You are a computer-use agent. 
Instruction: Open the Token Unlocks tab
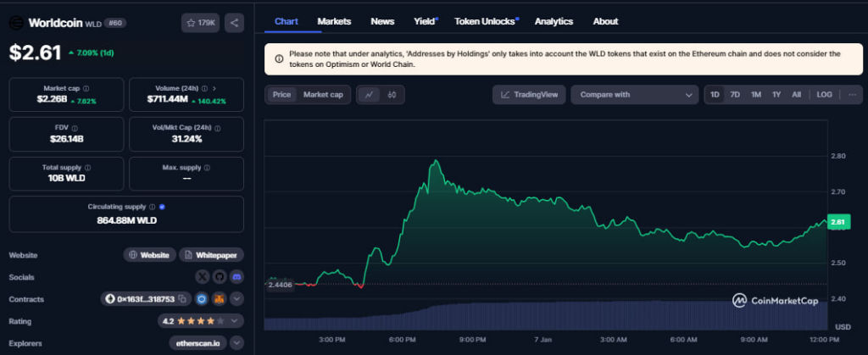pyautogui.click(x=485, y=21)
